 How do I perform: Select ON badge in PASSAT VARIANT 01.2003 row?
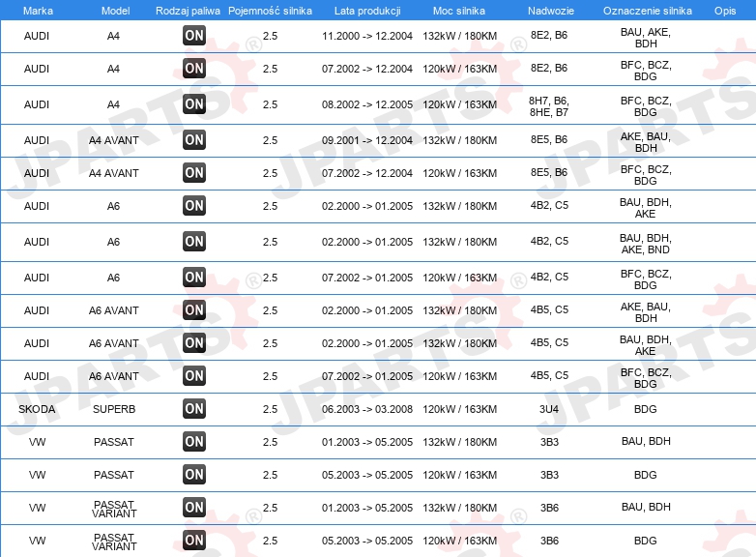coord(194,507)
